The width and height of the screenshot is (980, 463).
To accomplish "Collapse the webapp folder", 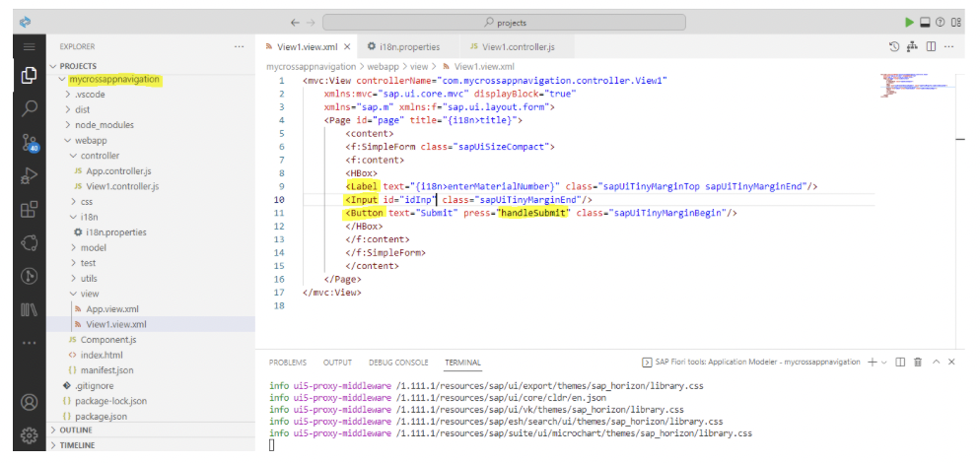I will [90, 141].
